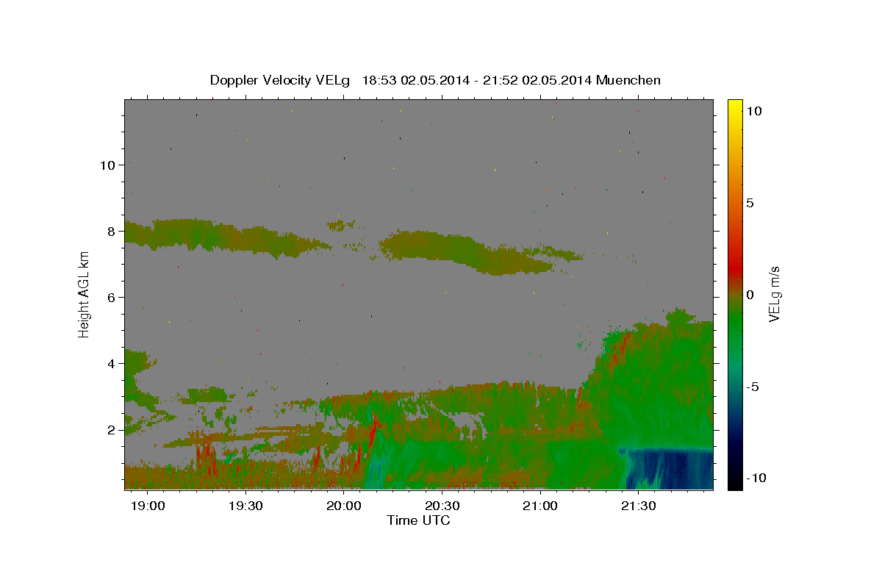Click the colorbar value 5
The width and height of the screenshot is (882, 588).
(751, 202)
